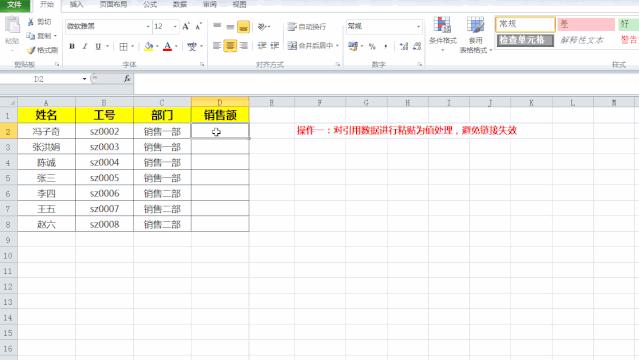Click the increase indent icon

pos(275,46)
